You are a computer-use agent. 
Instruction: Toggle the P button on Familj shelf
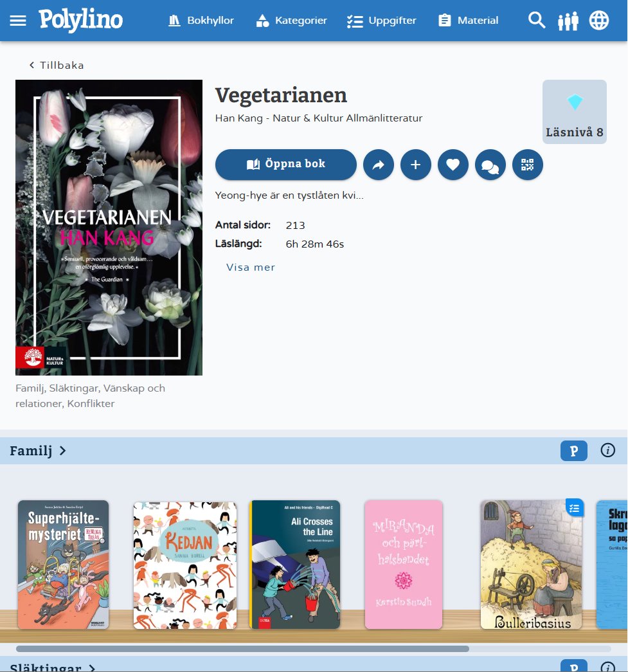pyautogui.click(x=573, y=451)
